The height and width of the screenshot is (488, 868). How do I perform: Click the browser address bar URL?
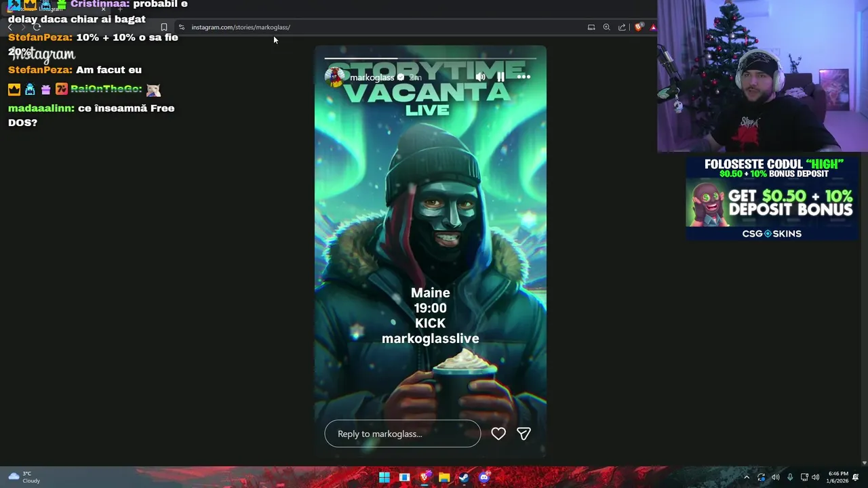pos(241,27)
